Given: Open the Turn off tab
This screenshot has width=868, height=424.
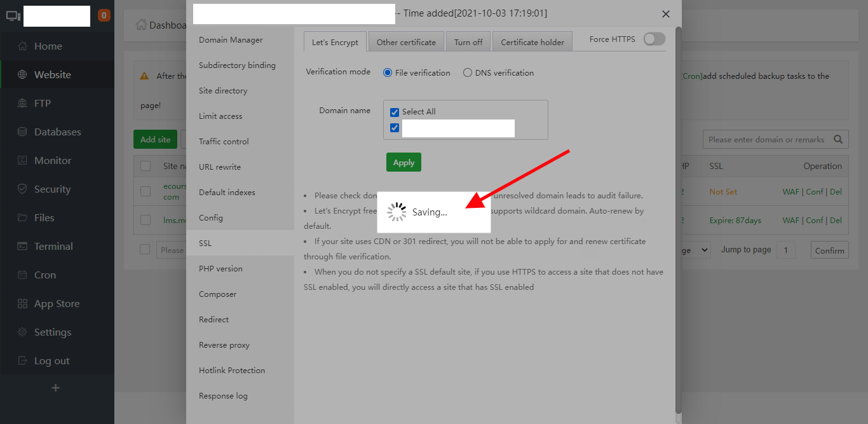Looking at the screenshot, I should click(x=468, y=42).
